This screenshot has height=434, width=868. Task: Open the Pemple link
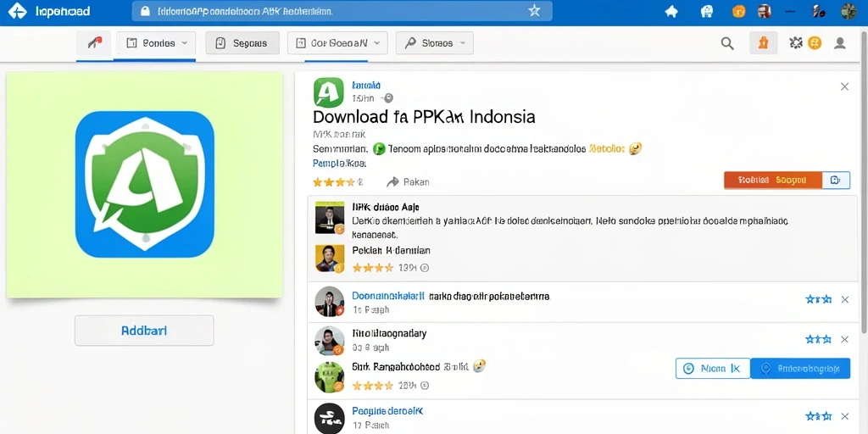pyautogui.click(x=341, y=164)
